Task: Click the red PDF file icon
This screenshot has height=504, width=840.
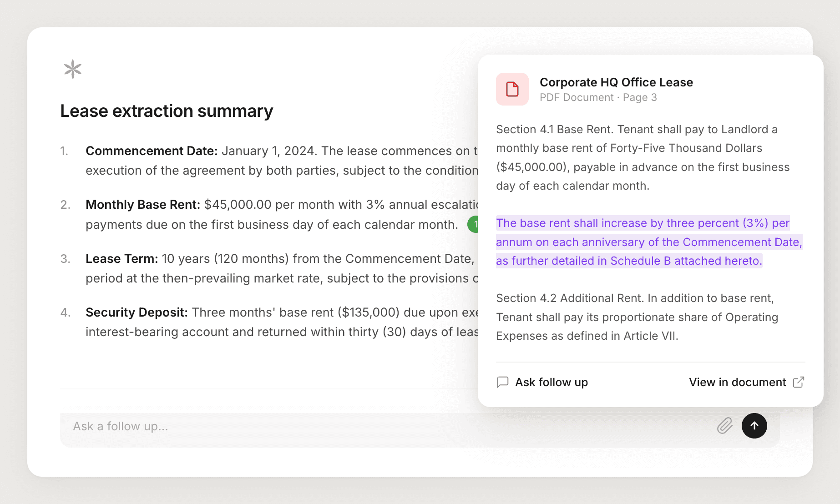Action: tap(512, 89)
